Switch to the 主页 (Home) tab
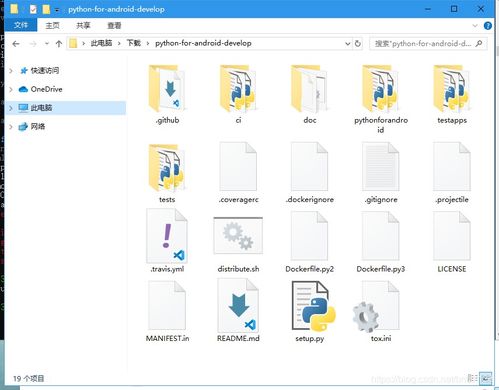 click(52, 25)
